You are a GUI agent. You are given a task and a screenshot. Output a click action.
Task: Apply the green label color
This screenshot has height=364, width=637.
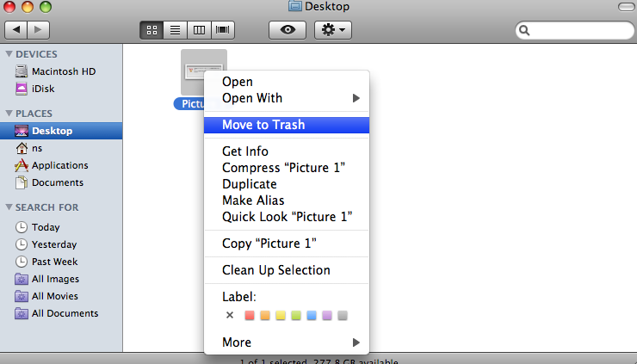tap(295, 315)
